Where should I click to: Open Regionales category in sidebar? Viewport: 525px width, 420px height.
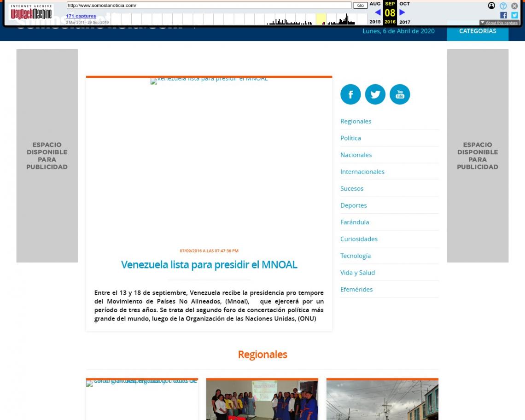click(356, 121)
